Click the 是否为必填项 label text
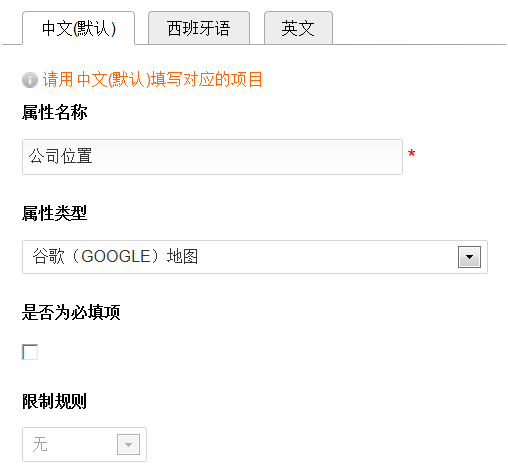Image resolution: width=508 pixels, height=470 pixels. pos(71,313)
